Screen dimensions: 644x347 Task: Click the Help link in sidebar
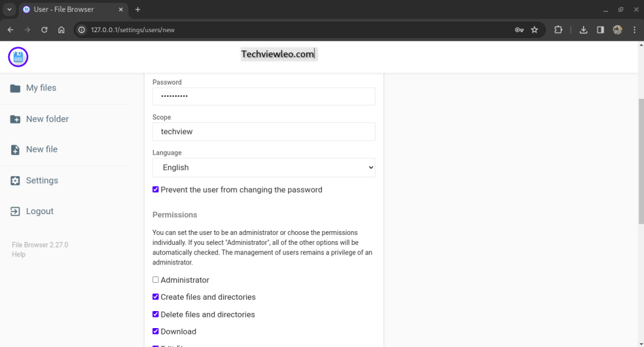click(19, 254)
